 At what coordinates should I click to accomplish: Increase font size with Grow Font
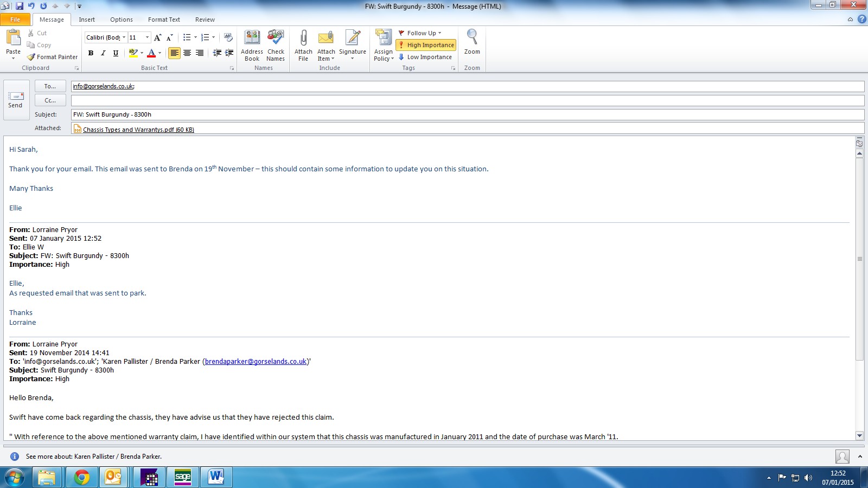coord(157,37)
